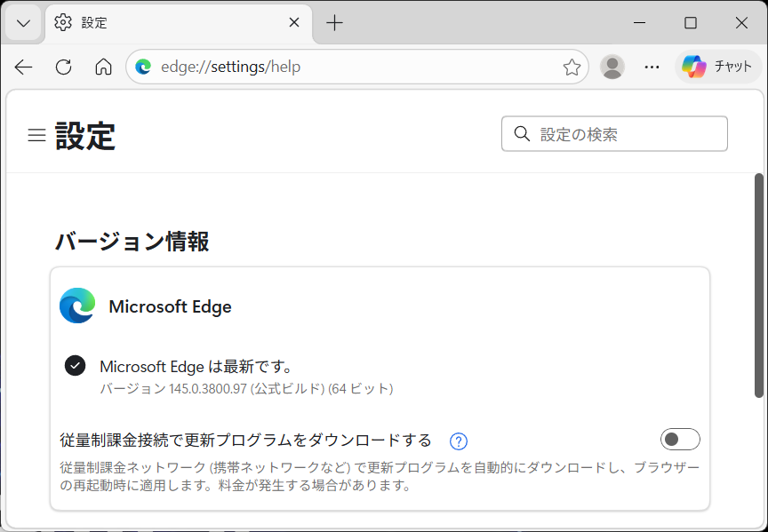Click the Microsoft Edge product name text
The height and width of the screenshot is (532, 768).
tap(170, 307)
